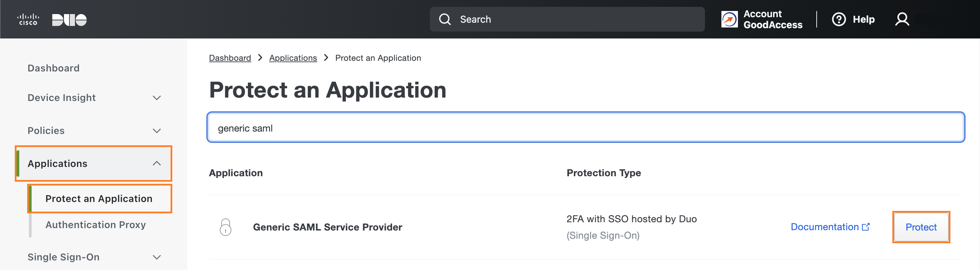Select Policies in the sidebar
Image resolution: width=980 pixels, height=270 pixels.
tap(46, 131)
